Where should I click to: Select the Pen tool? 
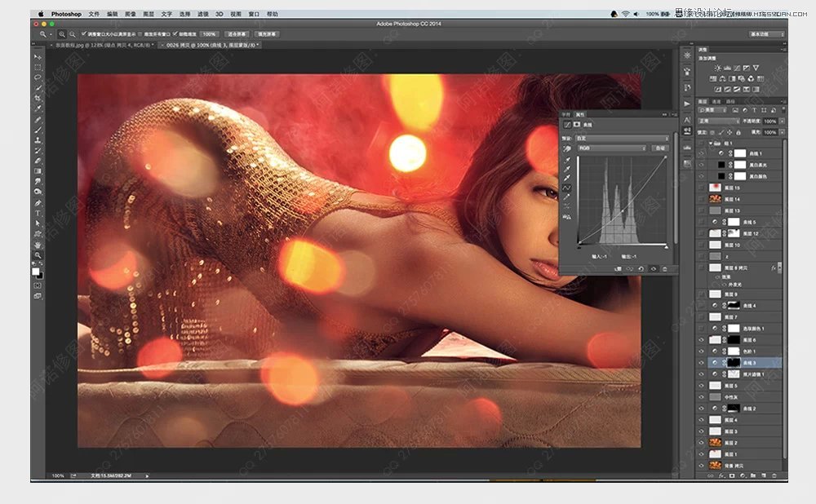38,202
